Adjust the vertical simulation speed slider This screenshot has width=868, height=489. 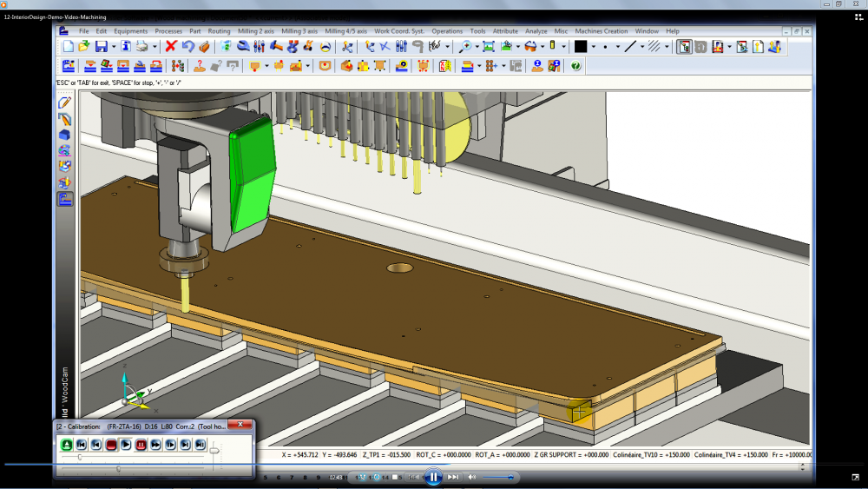tap(214, 451)
